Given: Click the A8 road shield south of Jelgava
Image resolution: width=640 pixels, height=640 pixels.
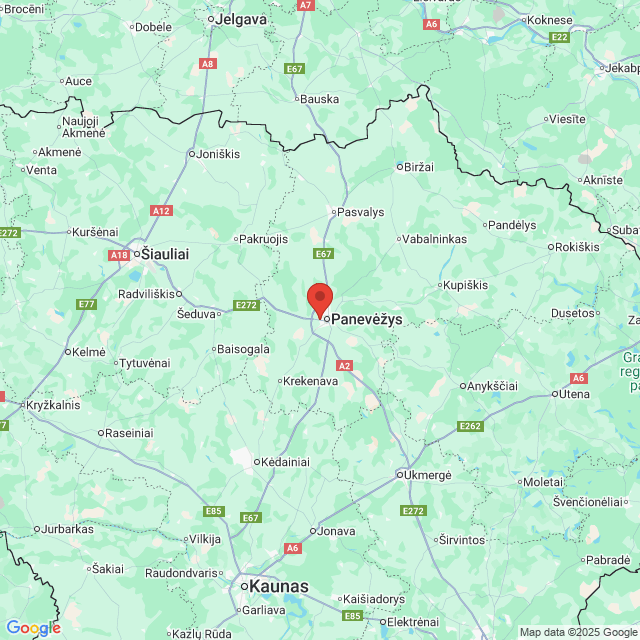Looking at the screenshot, I should (x=208, y=64).
